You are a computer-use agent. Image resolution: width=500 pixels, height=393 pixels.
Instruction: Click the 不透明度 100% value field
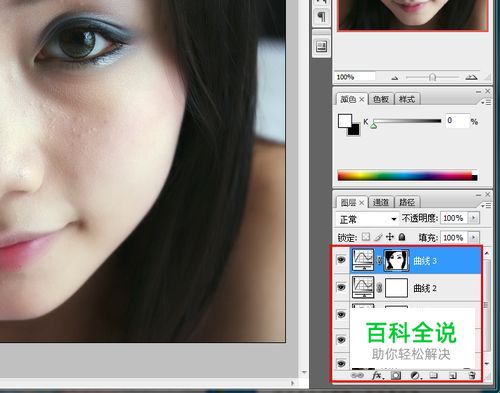(x=454, y=218)
